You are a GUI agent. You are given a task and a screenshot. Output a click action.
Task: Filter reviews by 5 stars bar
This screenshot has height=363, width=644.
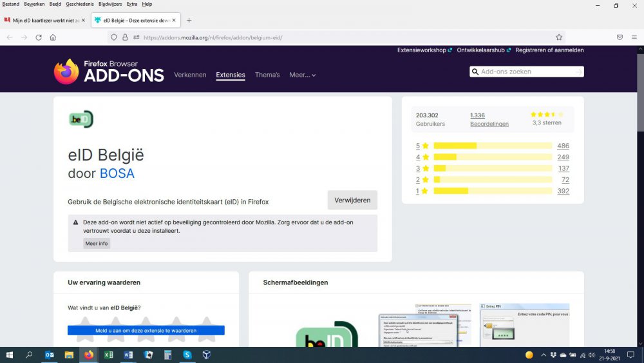(x=493, y=146)
